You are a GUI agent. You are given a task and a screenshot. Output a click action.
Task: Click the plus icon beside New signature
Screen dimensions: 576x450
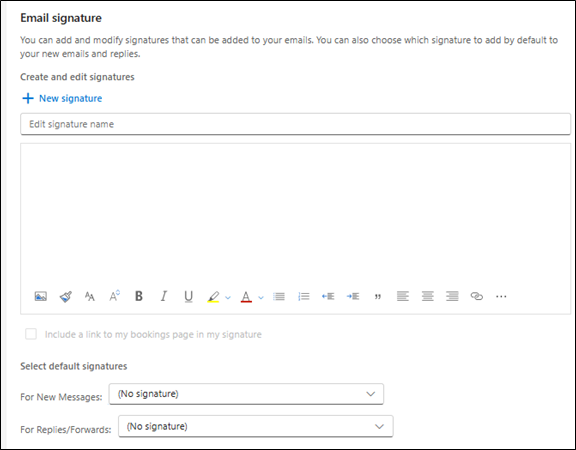28,98
